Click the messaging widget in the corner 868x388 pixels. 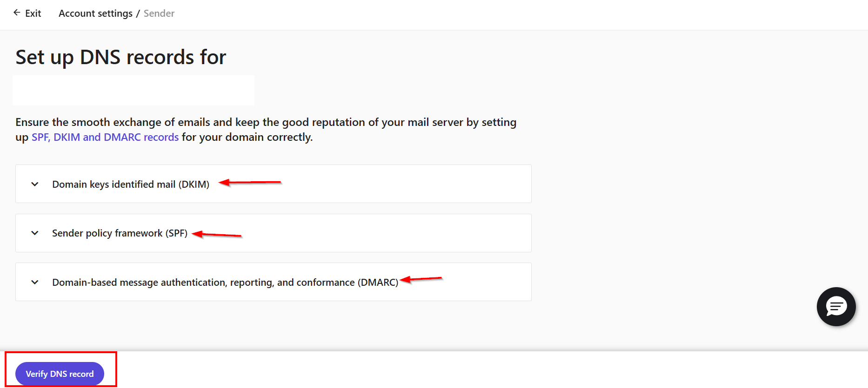pyautogui.click(x=836, y=307)
